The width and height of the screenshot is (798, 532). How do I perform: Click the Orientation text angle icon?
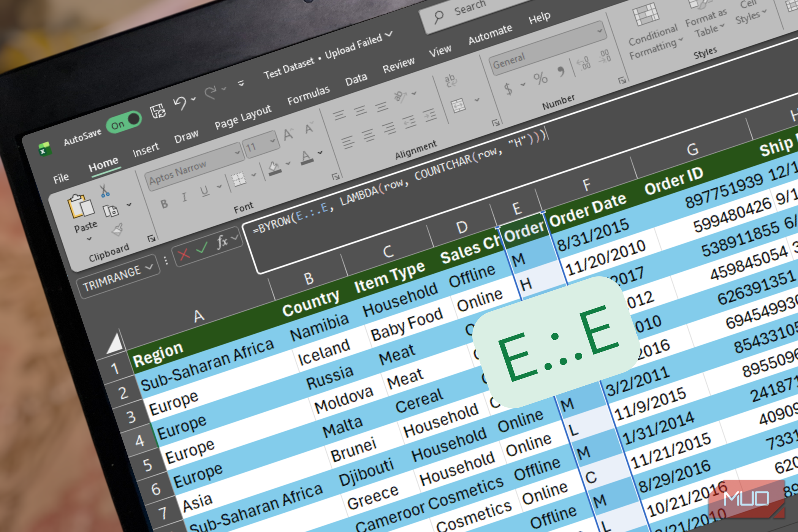[x=400, y=97]
